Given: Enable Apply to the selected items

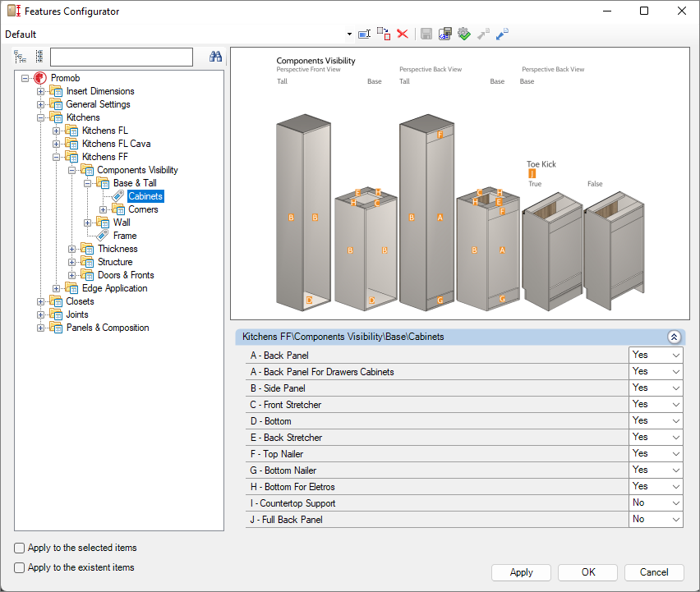Looking at the screenshot, I should point(20,548).
